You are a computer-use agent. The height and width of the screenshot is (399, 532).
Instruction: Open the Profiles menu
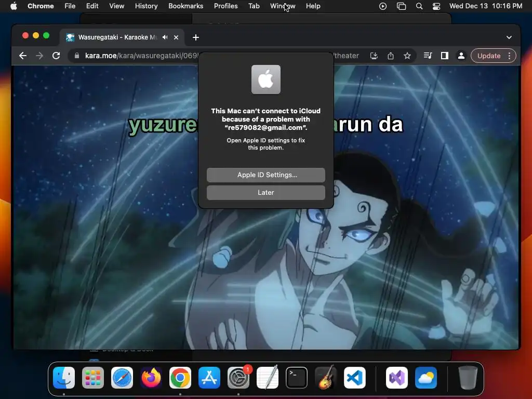point(225,6)
